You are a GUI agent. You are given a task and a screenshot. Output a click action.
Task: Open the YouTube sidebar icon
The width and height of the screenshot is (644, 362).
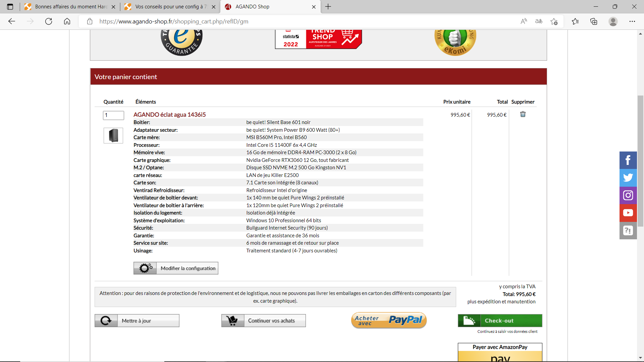click(x=628, y=213)
